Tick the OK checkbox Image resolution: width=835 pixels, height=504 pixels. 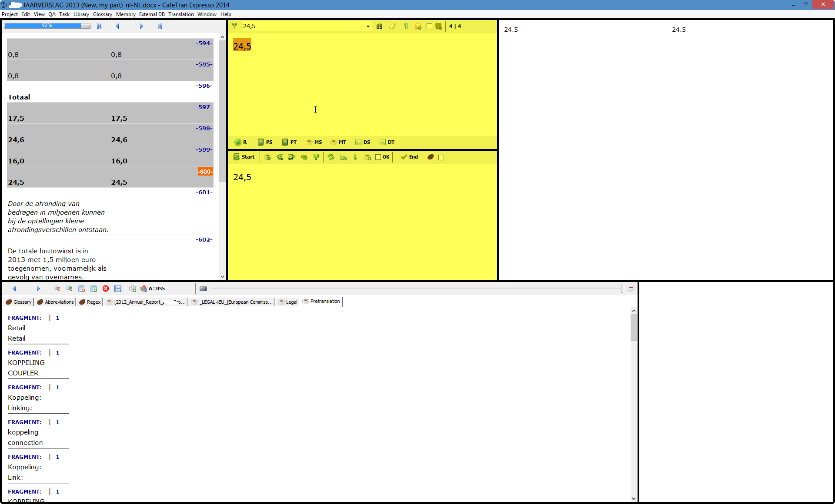[378, 157]
